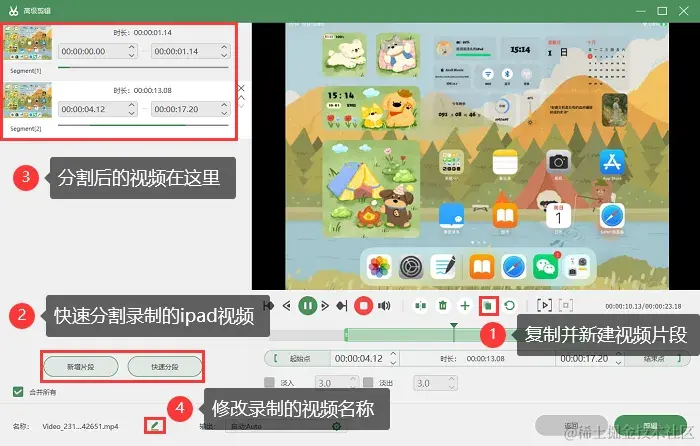
Task: Stop playback with the red stop button
Action: [x=363, y=306]
